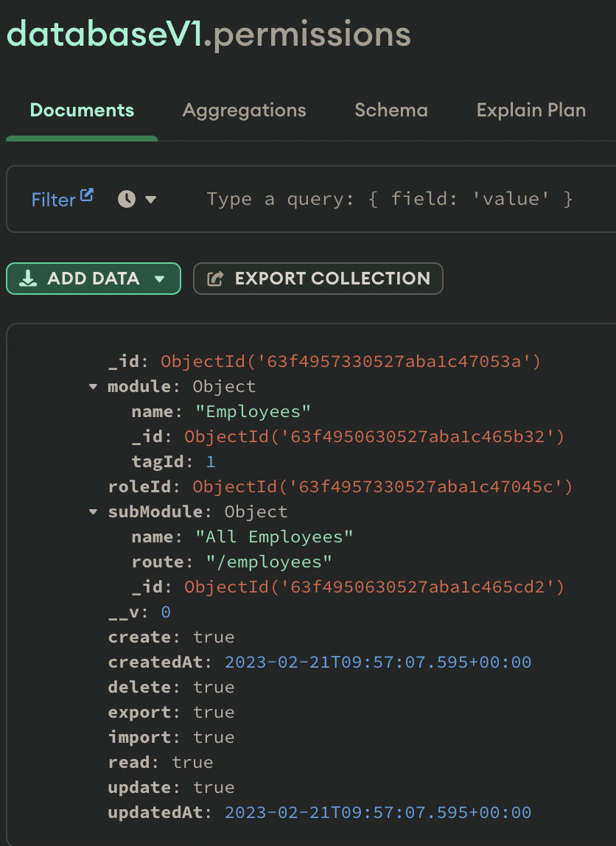The image size is (616, 846).
Task: Click the "Employees" module name value
Action: [x=253, y=412]
